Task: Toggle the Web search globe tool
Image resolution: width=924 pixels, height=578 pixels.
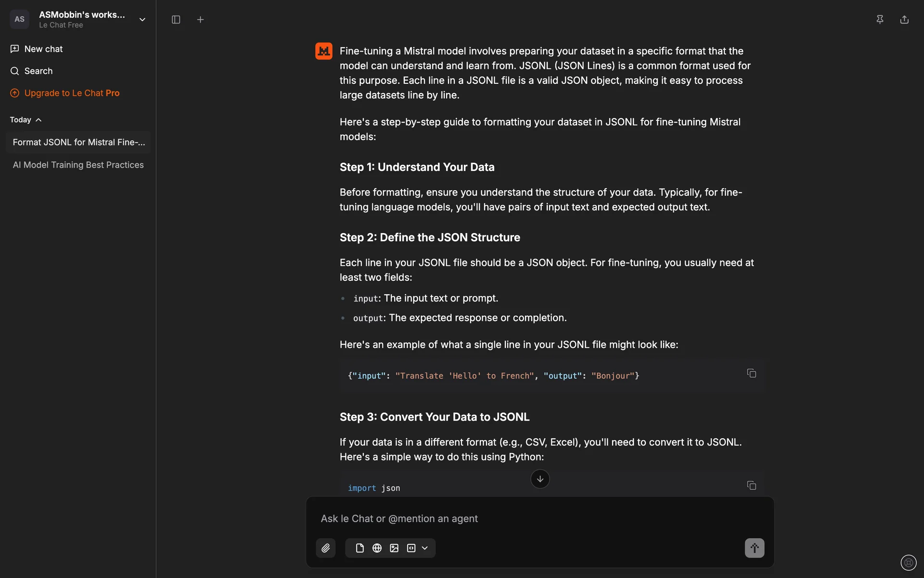Action: (x=377, y=548)
